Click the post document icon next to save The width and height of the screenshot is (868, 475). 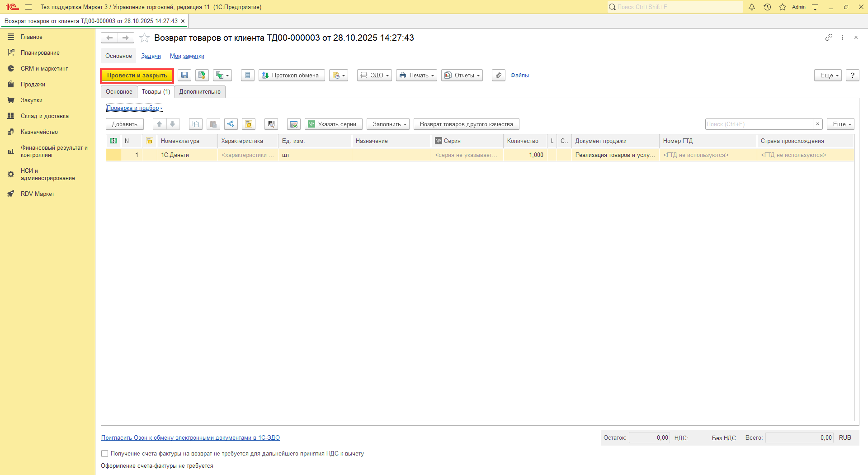tap(202, 75)
